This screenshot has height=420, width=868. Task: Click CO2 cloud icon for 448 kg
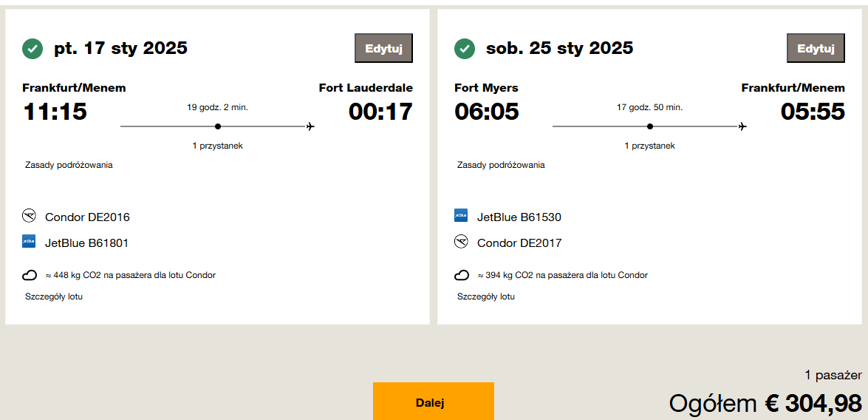(30, 275)
